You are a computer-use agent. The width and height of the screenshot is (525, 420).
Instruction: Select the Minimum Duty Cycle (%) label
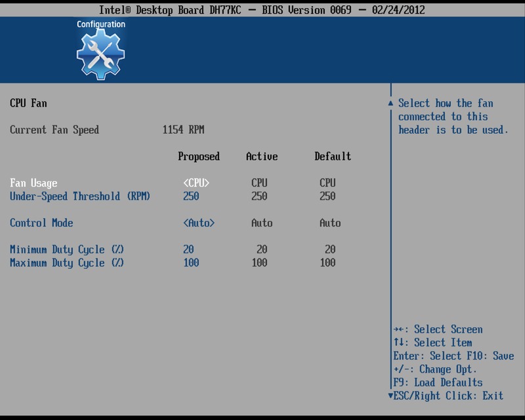pos(67,249)
